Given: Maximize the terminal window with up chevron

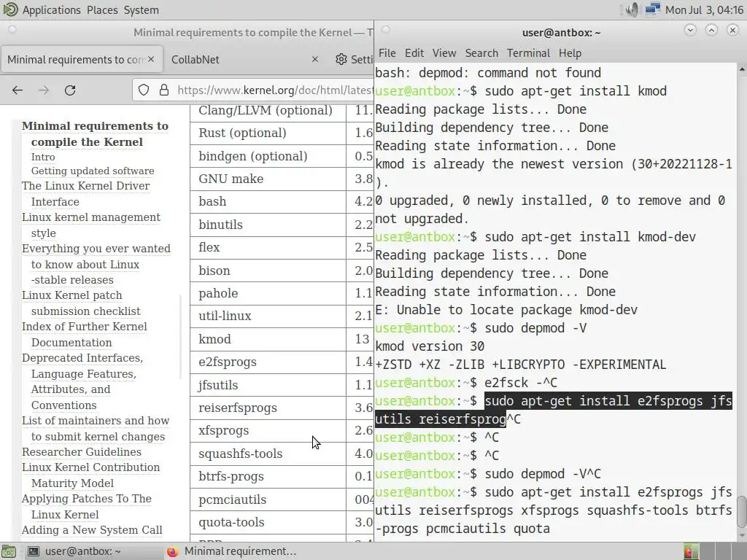Looking at the screenshot, I should [711, 31].
